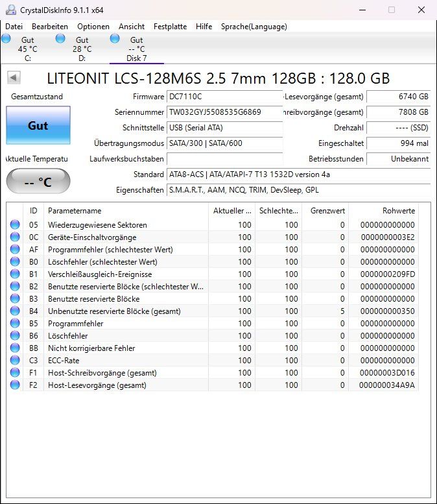Select the Unbenutzte reservierte Blöcke (gesamt) row
This screenshot has height=504, width=437.
coord(213,311)
